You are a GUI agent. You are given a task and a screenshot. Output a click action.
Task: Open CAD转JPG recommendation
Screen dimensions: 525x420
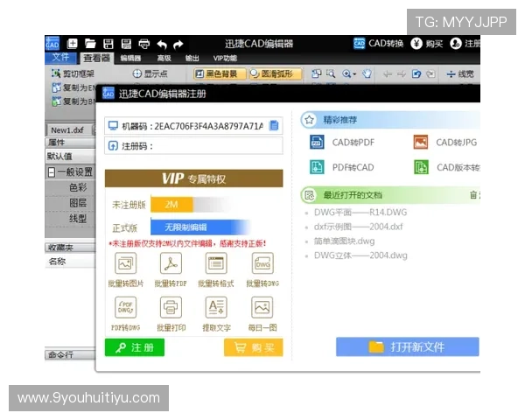click(x=445, y=142)
